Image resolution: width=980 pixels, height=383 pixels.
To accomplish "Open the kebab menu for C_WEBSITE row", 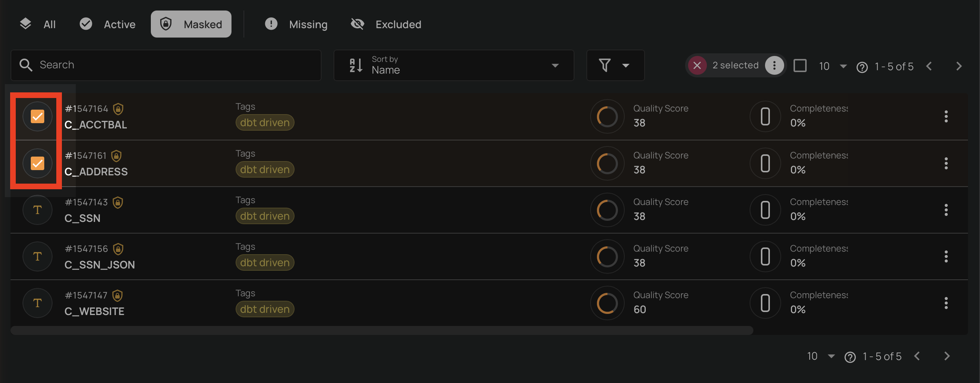I will 946,303.
